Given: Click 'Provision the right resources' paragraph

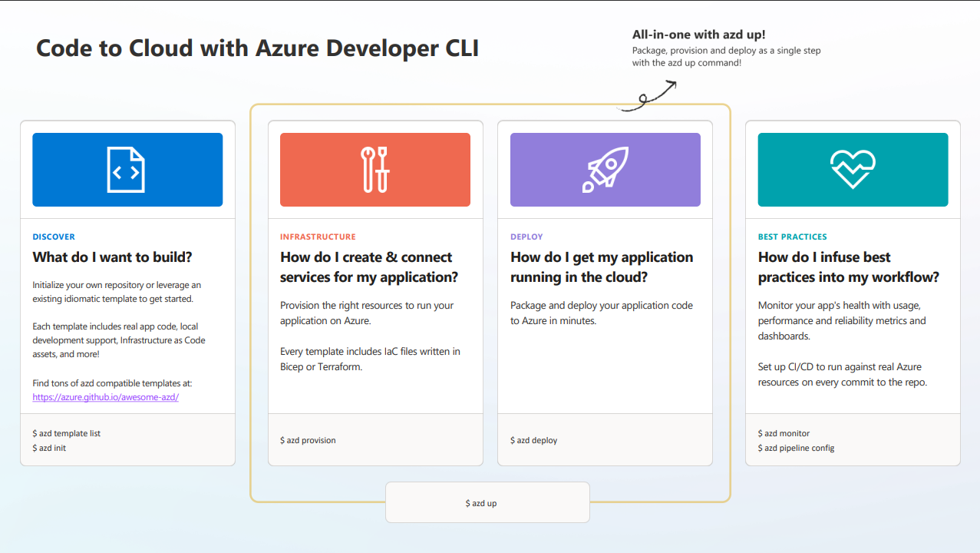Looking at the screenshot, I should point(367,313).
